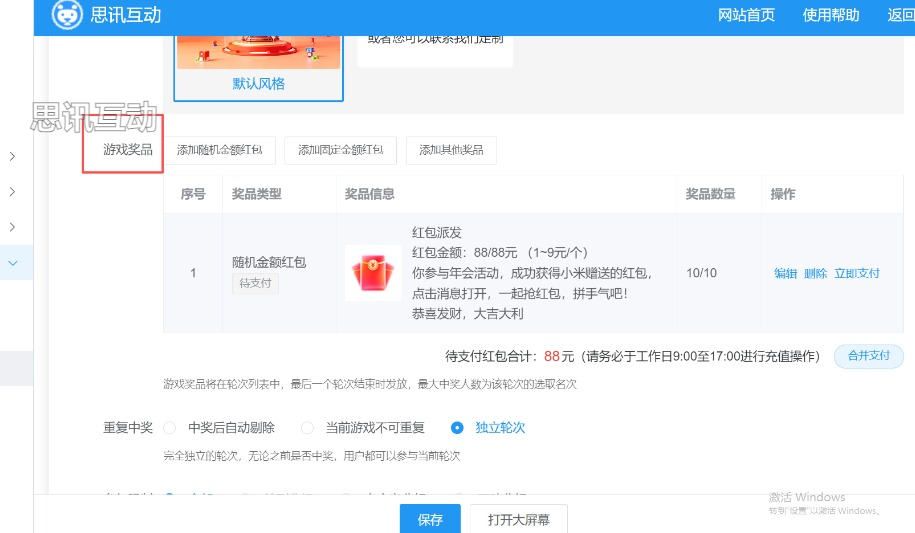The height and width of the screenshot is (533, 915).
Task: Click the red envelope prize image
Action: click(x=373, y=272)
